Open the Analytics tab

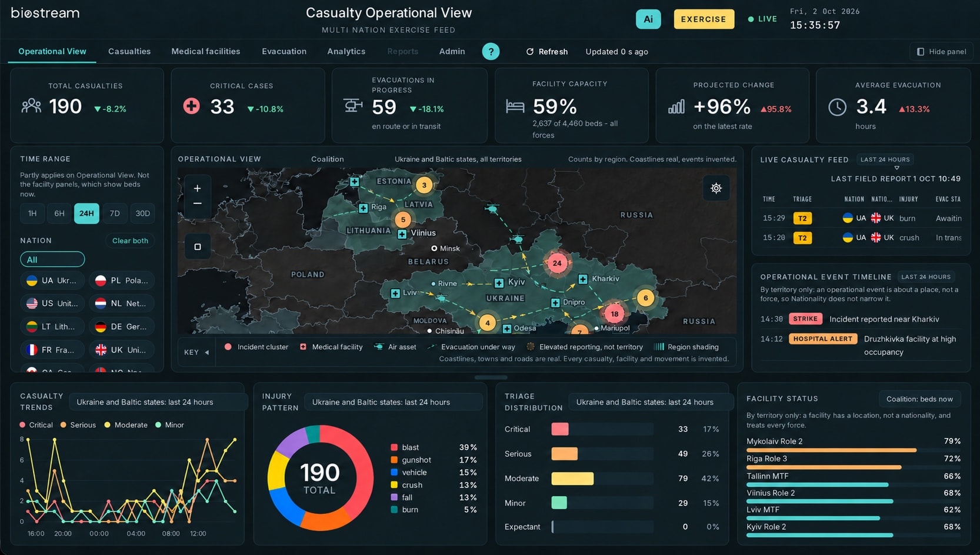tap(346, 52)
